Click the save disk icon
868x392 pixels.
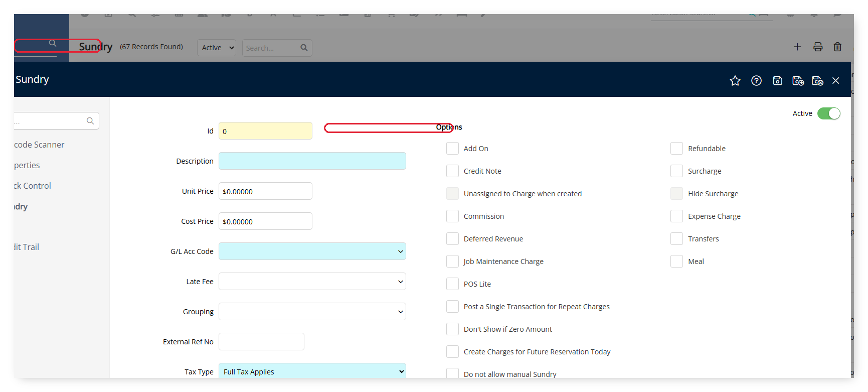click(x=777, y=81)
